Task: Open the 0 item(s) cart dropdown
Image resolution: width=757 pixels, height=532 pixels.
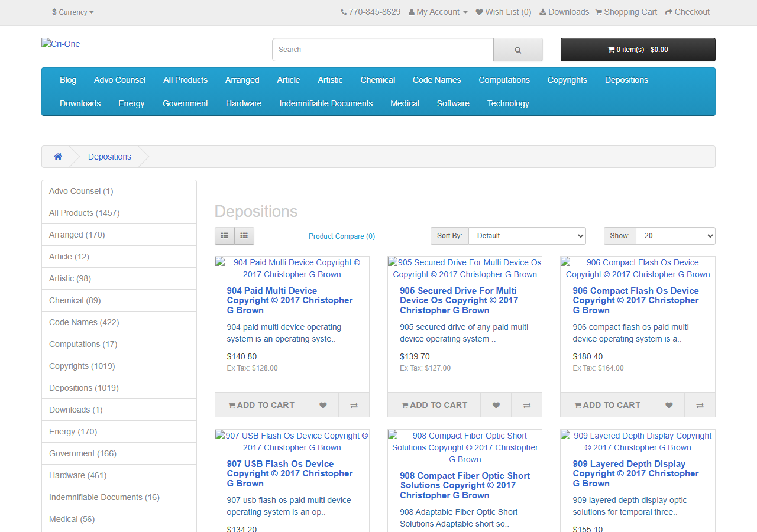Action: (638, 50)
